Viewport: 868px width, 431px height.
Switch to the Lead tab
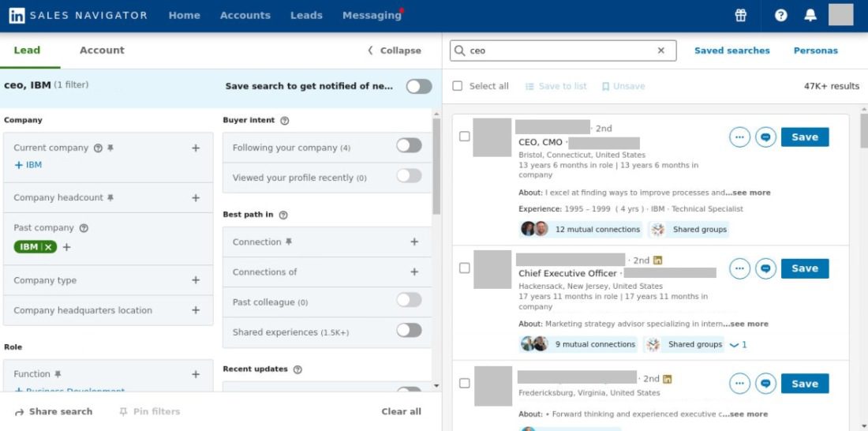coord(27,50)
